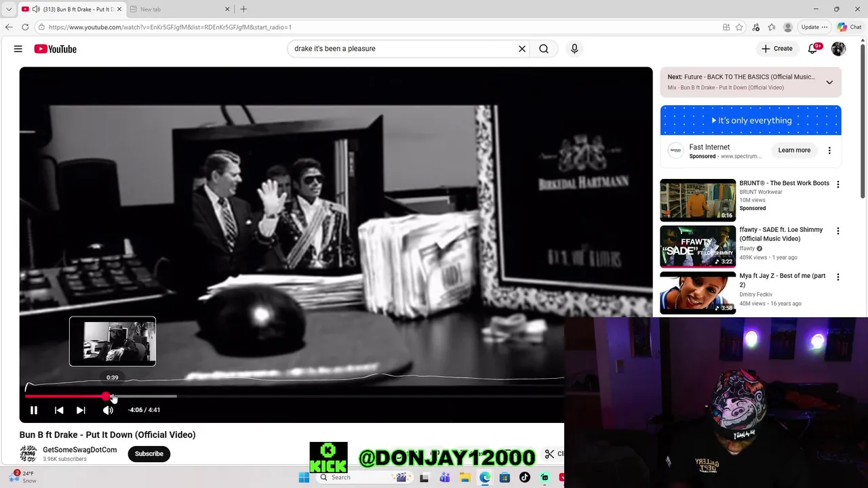Image resolution: width=868 pixels, height=488 pixels.
Task: Open the GetSomeSwagDotCom channel avatar
Action: [28, 453]
